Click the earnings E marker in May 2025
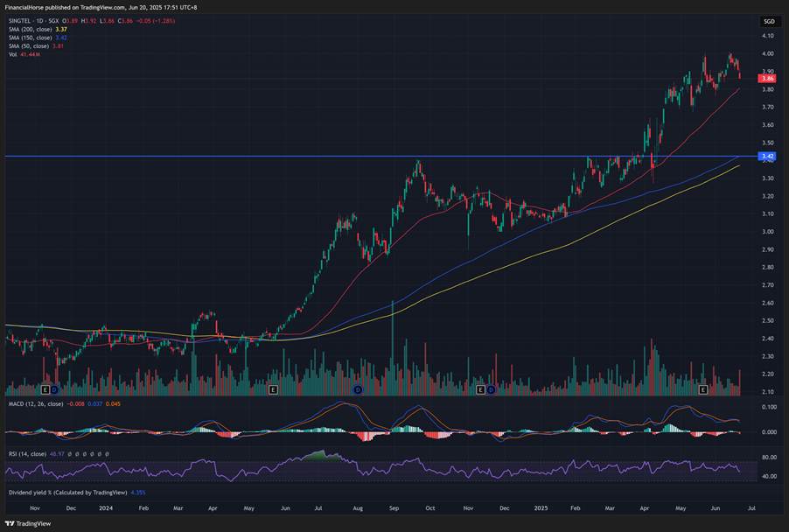This screenshot has width=789, height=532. click(x=703, y=389)
